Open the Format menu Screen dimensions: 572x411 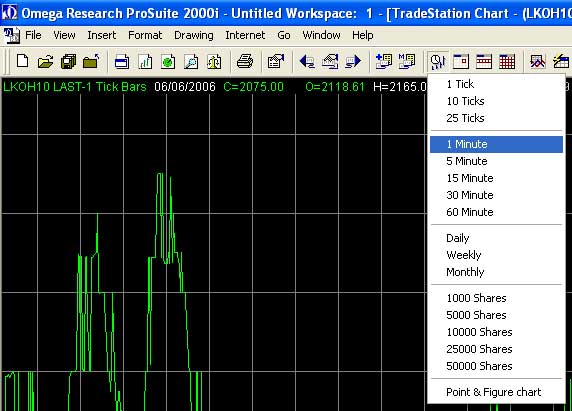145,35
